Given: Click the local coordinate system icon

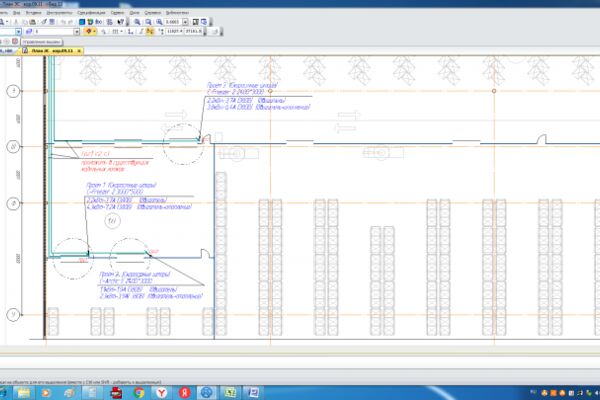Looking at the screenshot, I should click(x=130, y=31).
